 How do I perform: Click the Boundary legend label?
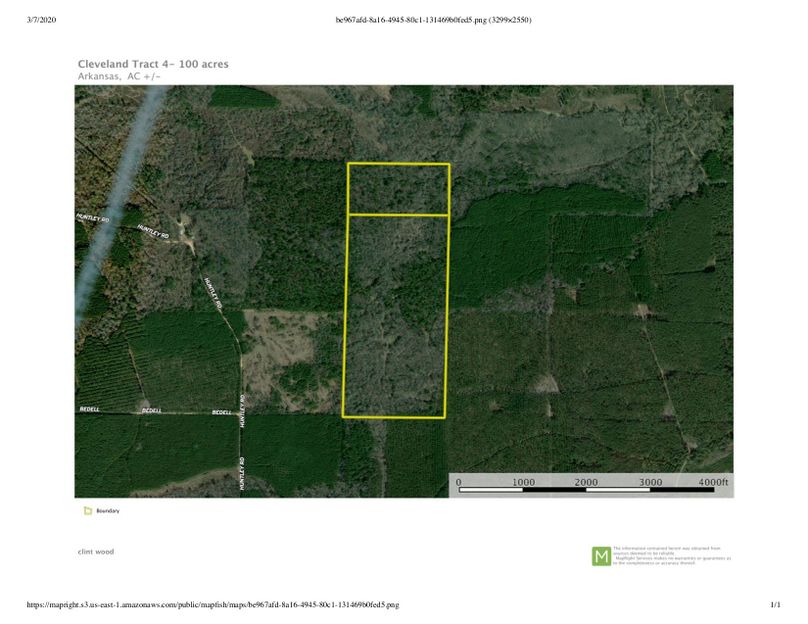click(x=108, y=511)
